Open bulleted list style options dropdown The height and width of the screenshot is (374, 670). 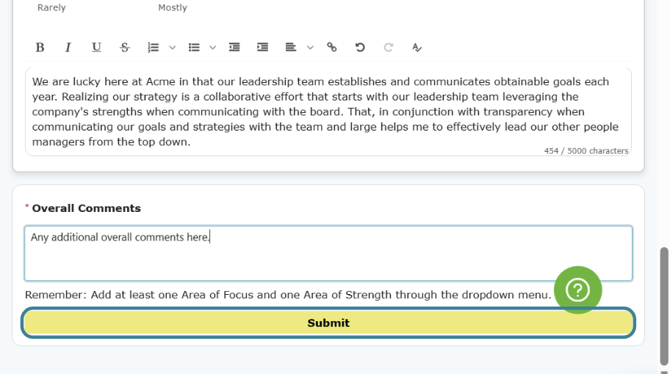tap(212, 47)
